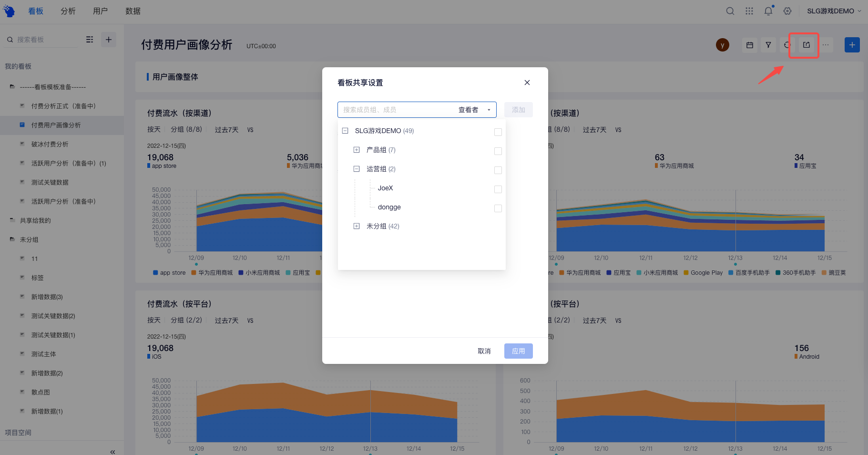Switch to the 看板 tab
Viewport: 868px width, 455px height.
click(x=36, y=11)
